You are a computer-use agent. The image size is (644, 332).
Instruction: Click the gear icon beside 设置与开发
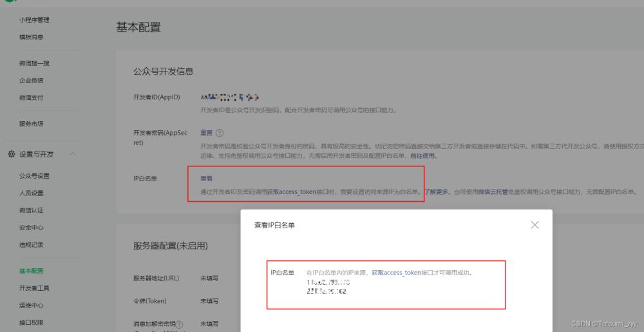pos(12,154)
